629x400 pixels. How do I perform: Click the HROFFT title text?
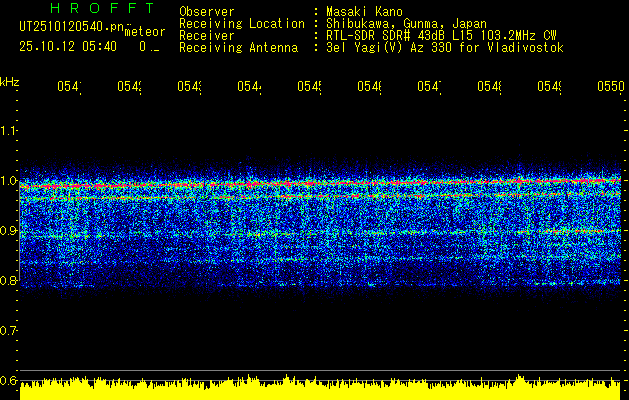pos(102,8)
